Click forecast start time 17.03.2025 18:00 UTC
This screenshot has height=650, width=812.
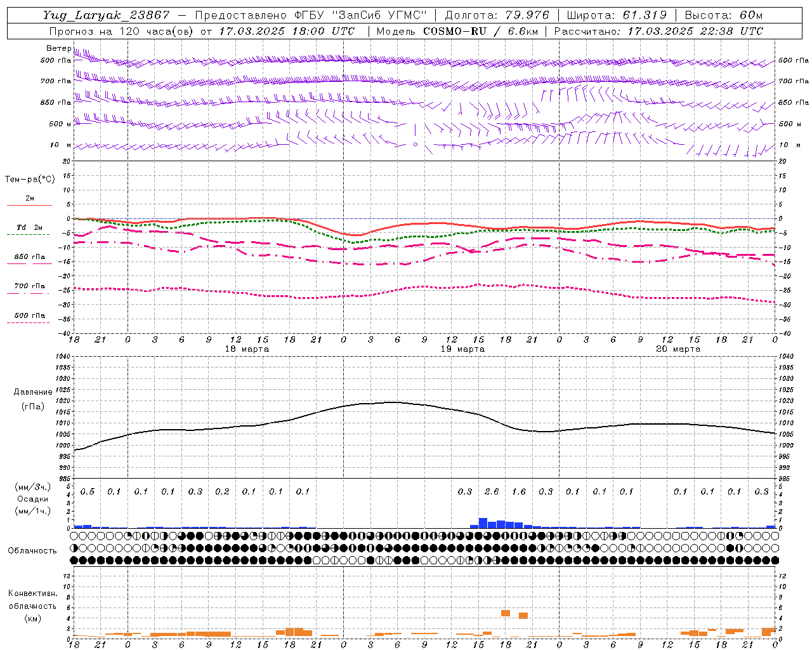click(x=286, y=31)
